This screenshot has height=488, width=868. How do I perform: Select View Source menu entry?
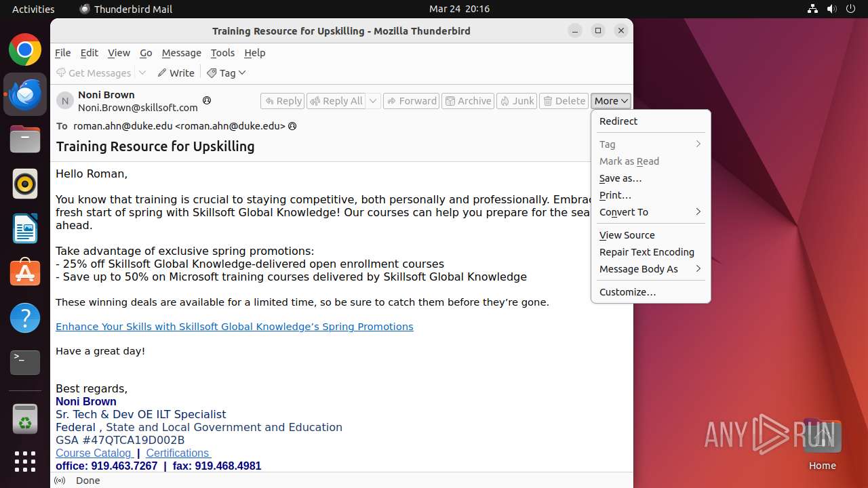[x=650, y=235]
